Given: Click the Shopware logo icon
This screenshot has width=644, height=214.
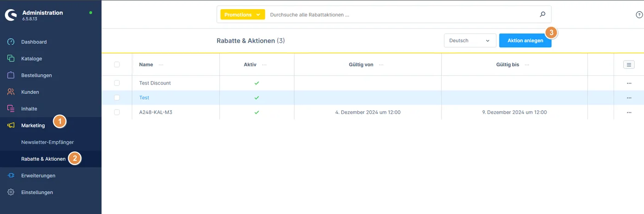Looking at the screenshot, I should pos(11,15).
